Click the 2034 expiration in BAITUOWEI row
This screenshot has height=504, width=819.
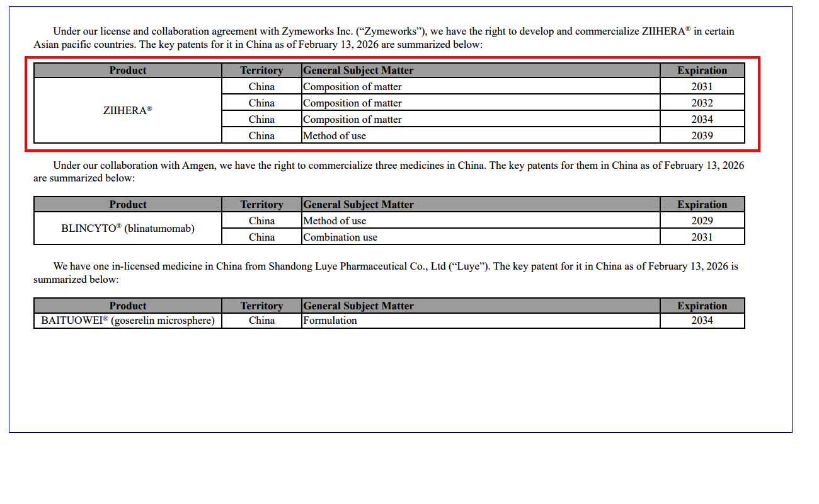702,321
